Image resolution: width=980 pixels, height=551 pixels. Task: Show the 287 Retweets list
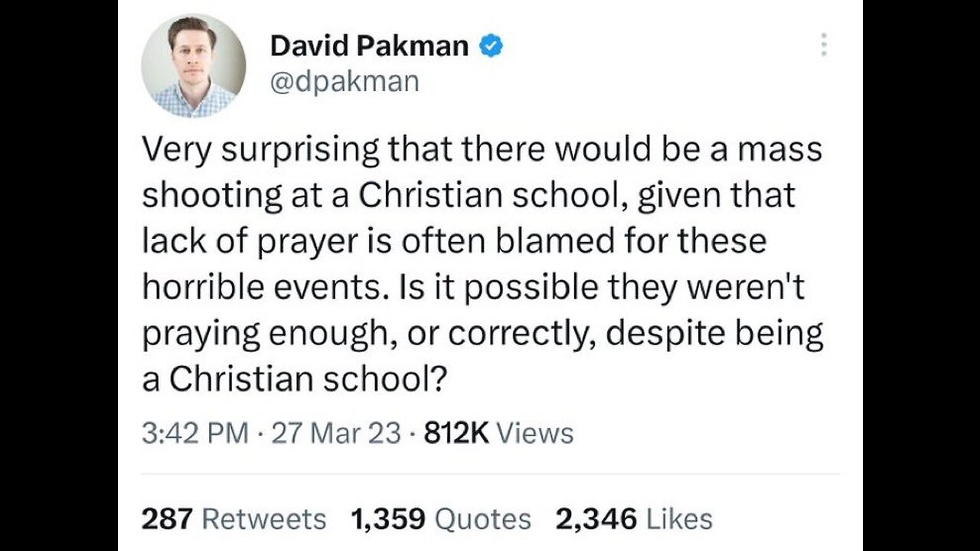pos(234,519)
